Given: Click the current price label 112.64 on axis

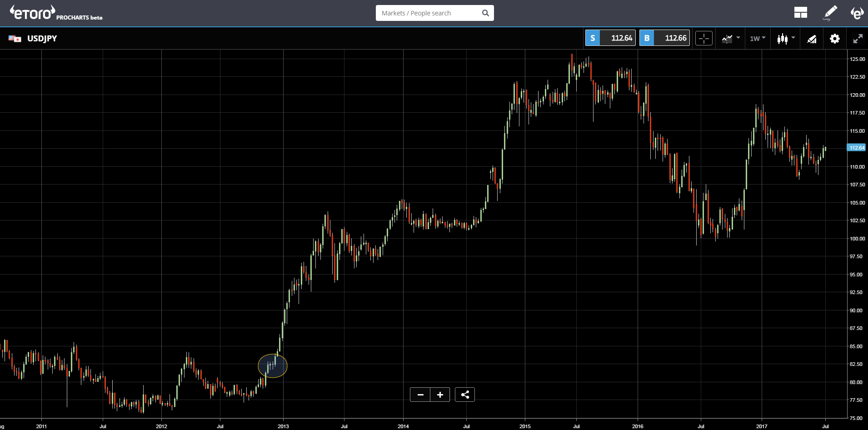Looking at the screenshot, I should tap(857, 148).
